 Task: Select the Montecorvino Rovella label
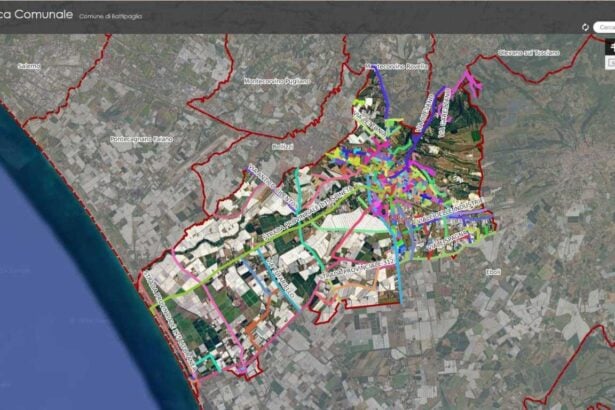point(397,66)
